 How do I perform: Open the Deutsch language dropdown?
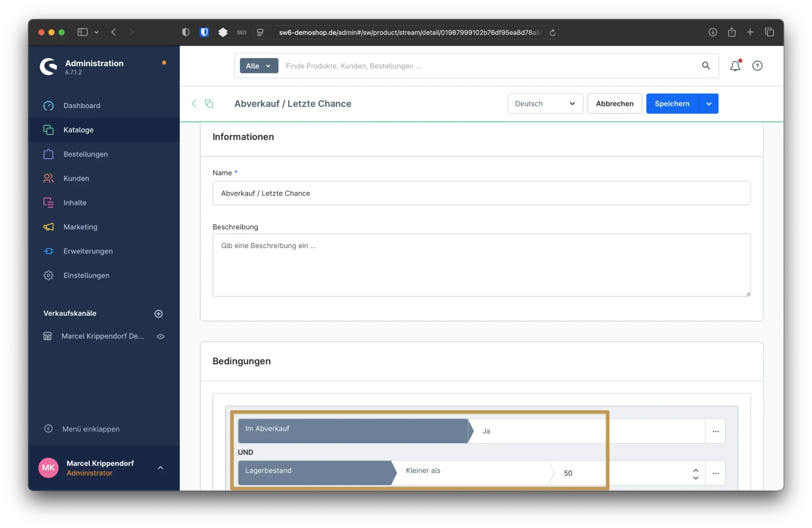pos(545,104)
